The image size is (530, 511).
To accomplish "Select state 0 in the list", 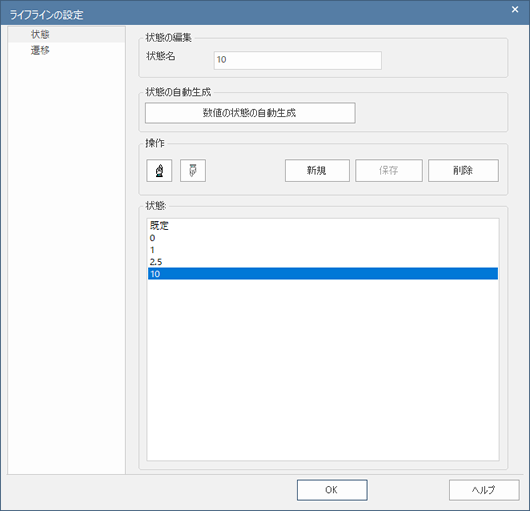I will (323, 238).
